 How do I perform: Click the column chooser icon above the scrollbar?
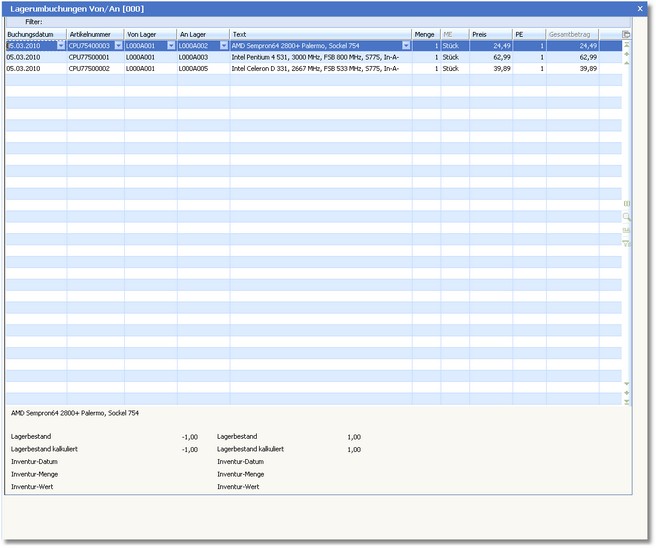coord(626,34)
